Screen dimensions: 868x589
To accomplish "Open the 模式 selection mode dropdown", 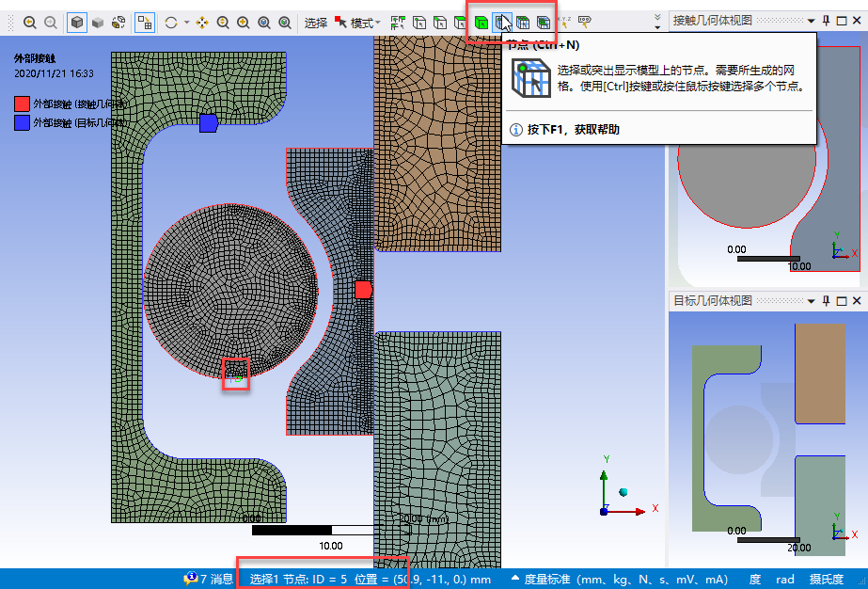I will pos(358,23).
